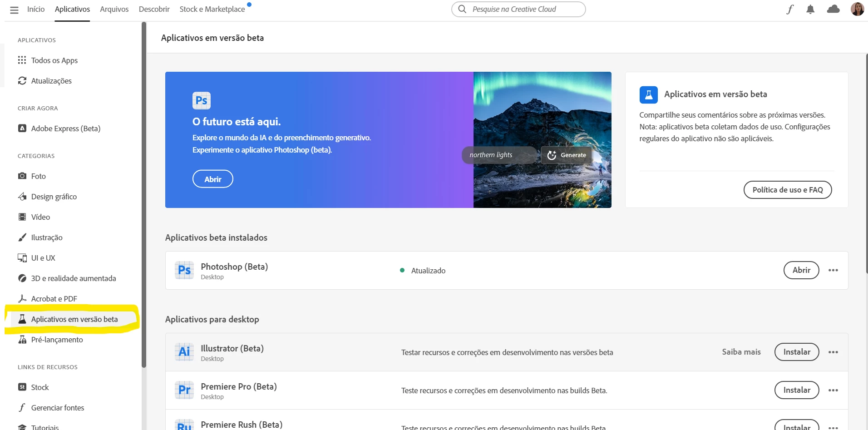Click the Adobe Express (Beta) icon

tap(22, 128)
